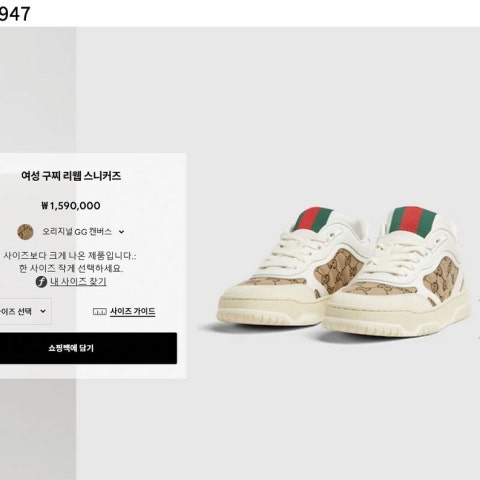Click the price ₩1,590,000
Image resolution: width=480 pixels, height=480 pixels.
tap(71, 206)
